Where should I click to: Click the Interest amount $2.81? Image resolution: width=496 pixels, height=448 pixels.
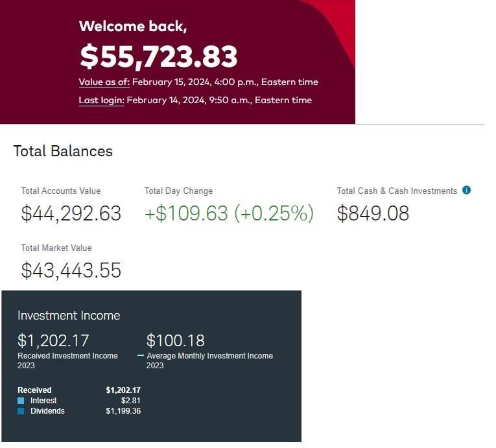coord(132,401)
